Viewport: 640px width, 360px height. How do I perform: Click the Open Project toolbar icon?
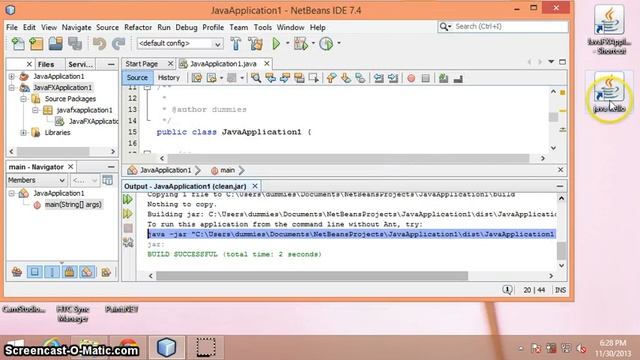coord(56,43)
